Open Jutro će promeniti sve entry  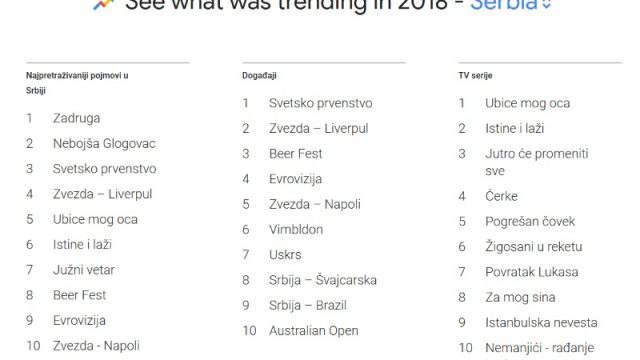(537, 162)
